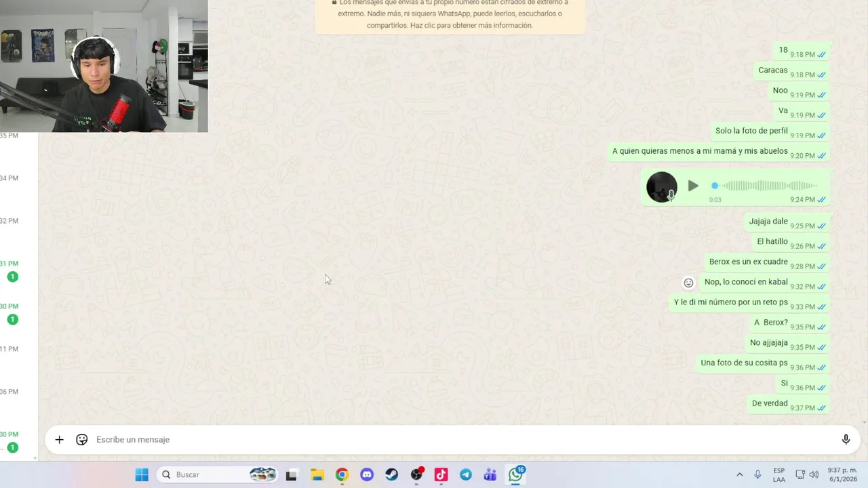
Task: Open the clock showing 9:37 p. m.
Action: 843,475
